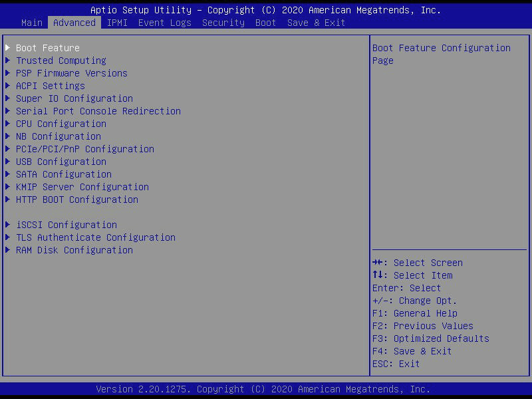Click the arrow beside iSCSI Configuration
This screenshot has width=532, height=399.
8,224
